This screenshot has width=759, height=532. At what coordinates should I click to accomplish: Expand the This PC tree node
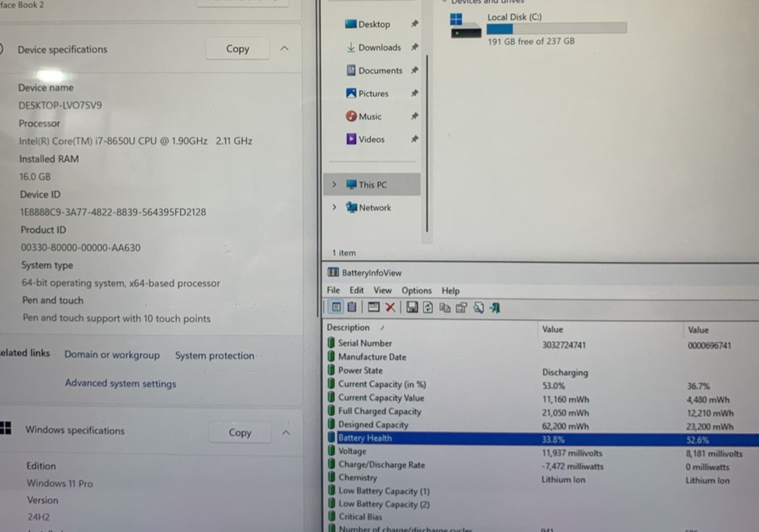[x=334, y=184]
